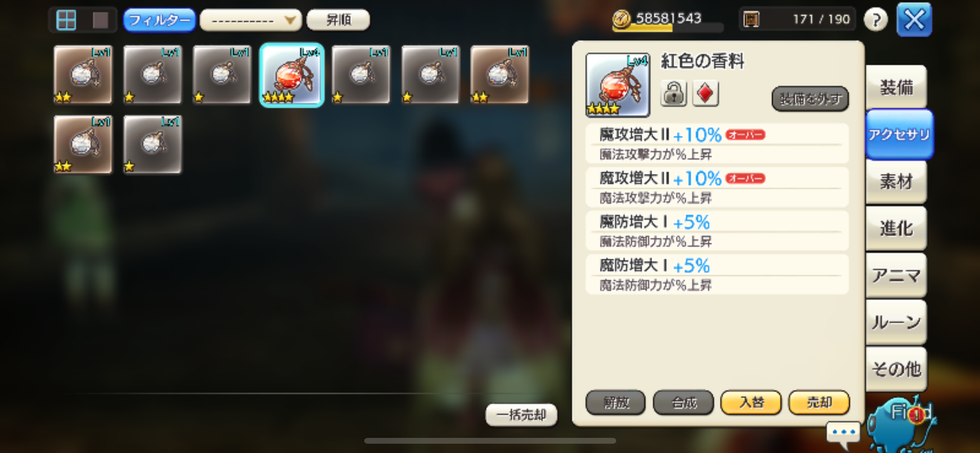
Task: Select the selected four-star red perfume item
Action: click(291, 75)
